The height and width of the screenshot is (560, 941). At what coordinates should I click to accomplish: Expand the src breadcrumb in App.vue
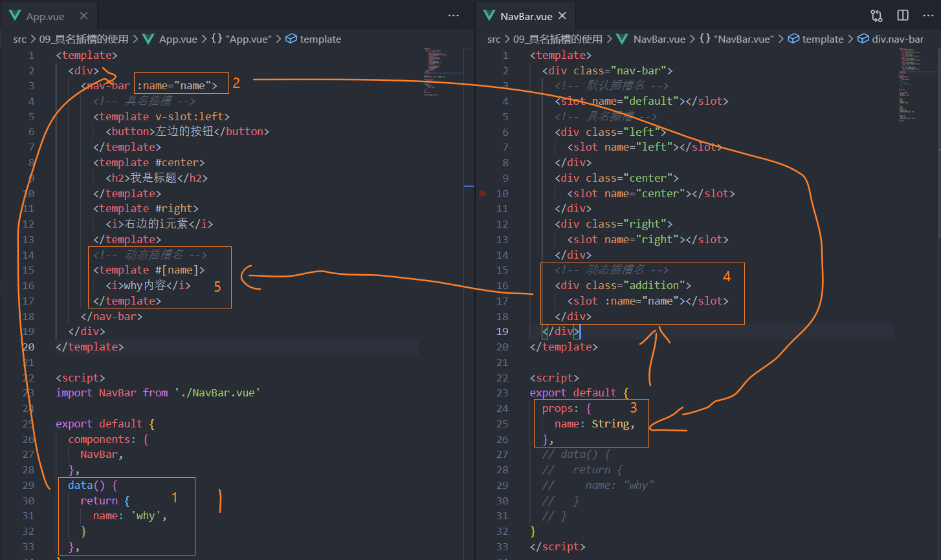20,39
